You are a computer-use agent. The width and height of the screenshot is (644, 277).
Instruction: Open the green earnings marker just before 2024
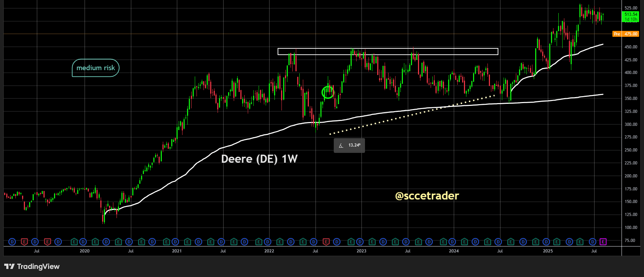[443, 242]
